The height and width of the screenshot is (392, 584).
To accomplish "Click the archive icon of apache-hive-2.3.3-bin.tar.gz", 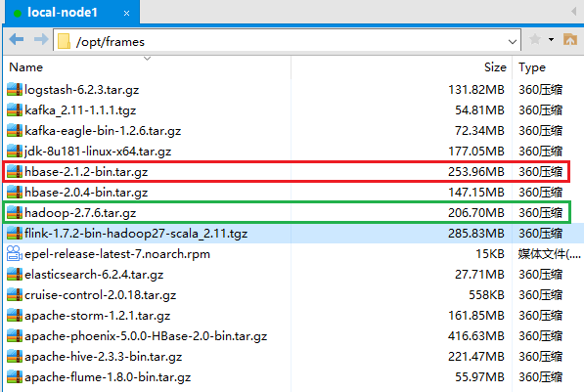I will tap(15, 356).
